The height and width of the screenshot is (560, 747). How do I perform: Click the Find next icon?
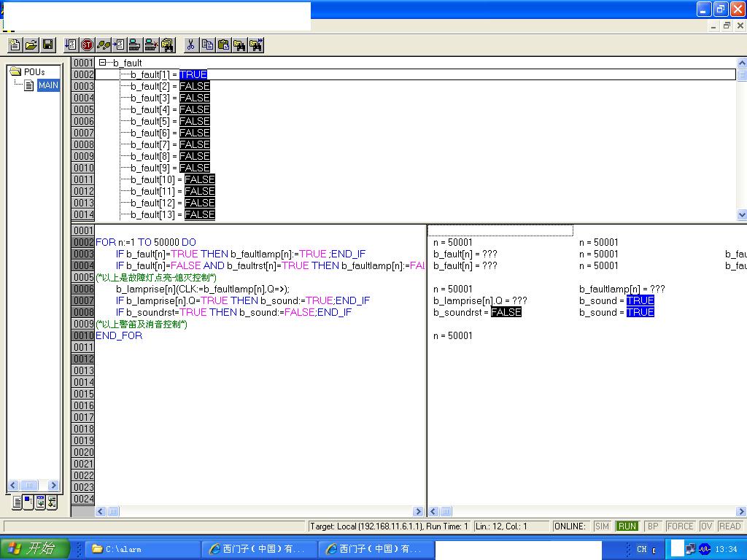[256, 45]
